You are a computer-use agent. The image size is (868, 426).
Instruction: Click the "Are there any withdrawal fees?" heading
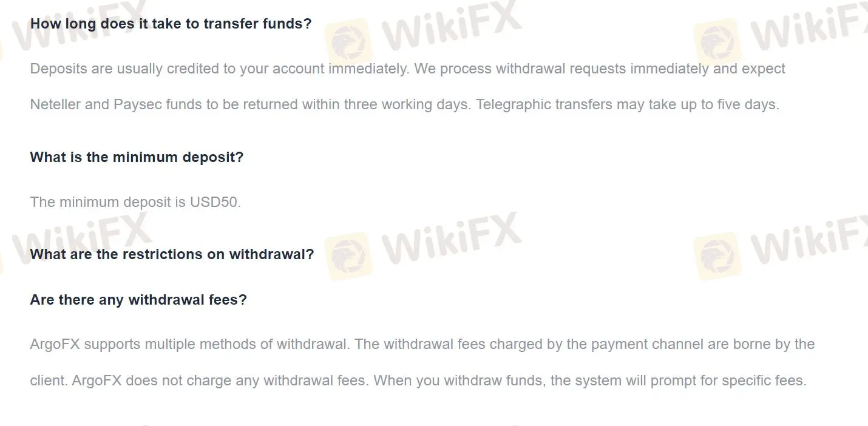click(138, 300)
